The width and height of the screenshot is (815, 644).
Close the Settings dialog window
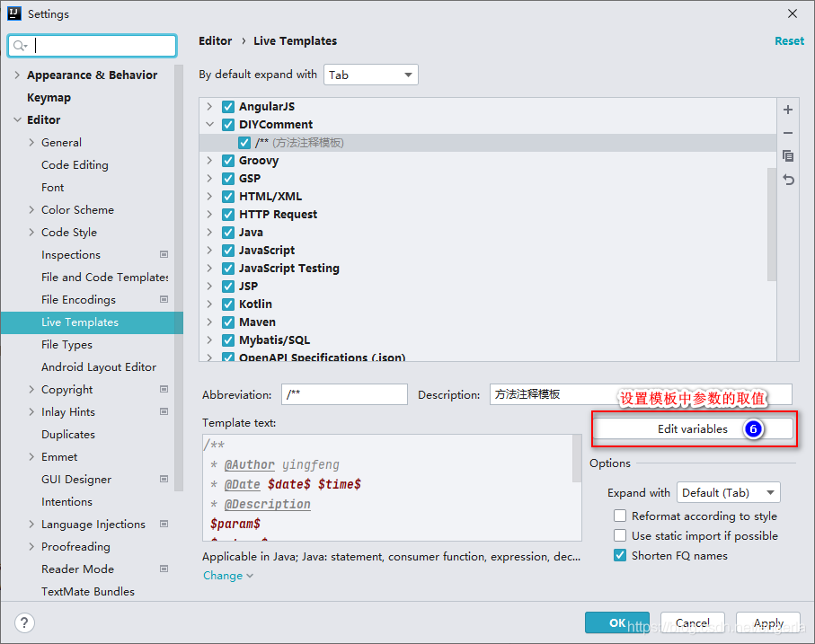point(793,14)
